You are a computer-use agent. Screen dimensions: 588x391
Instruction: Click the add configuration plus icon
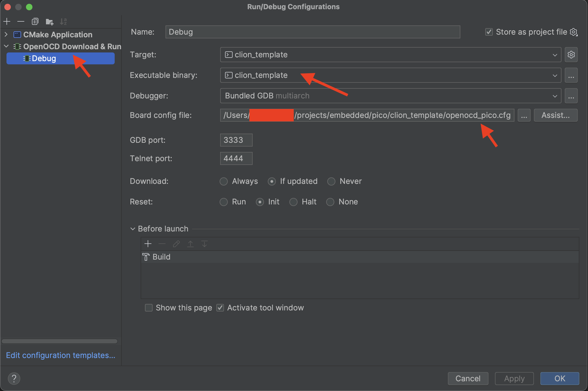tap(6, 21)
